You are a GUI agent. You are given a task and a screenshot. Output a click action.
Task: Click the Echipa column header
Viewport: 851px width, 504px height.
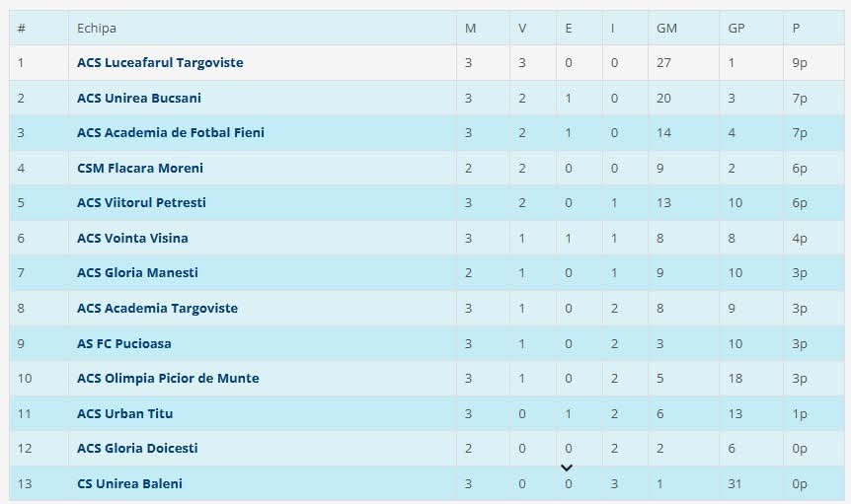pyautogui.click(x=97, y=28)
